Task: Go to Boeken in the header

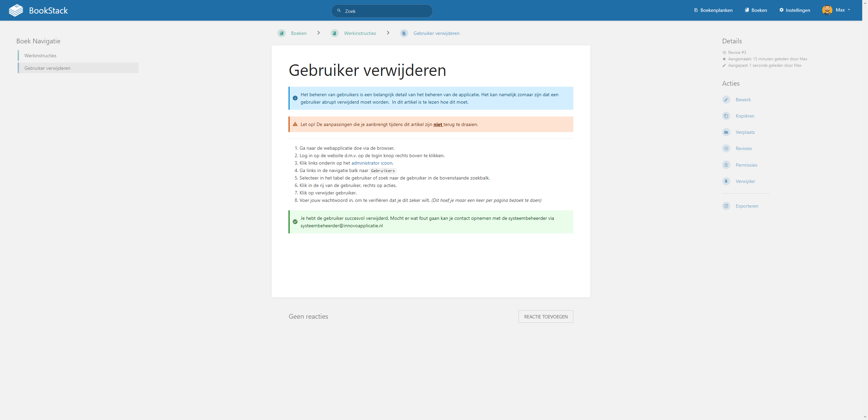Action: [756, 10]
